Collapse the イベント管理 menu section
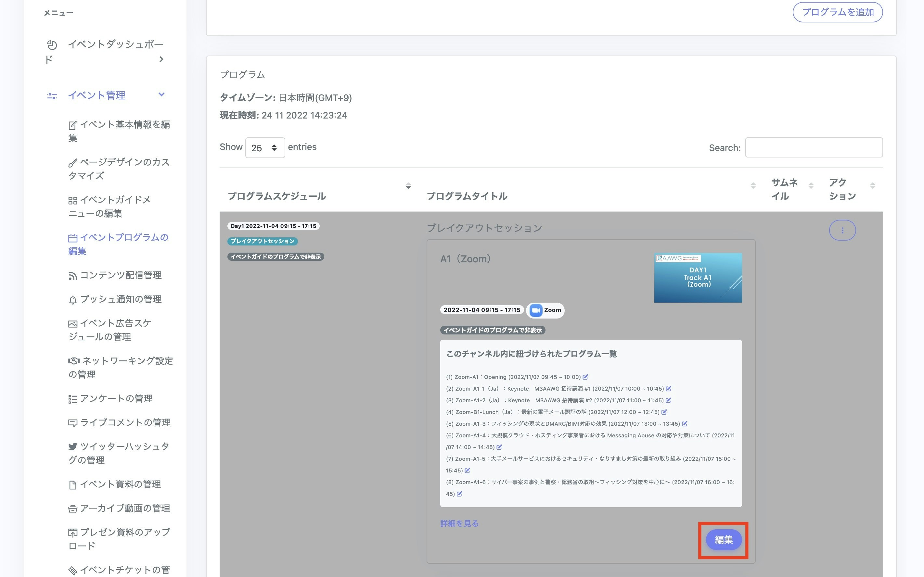The image size is (924, 577). (161, 94)
